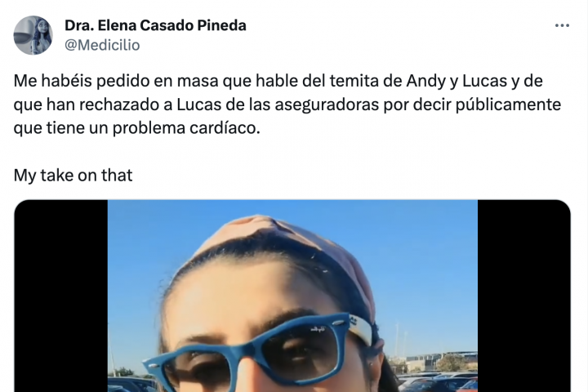Visit the @Medicilio handle link
This screenshot has width=588, height=392.
click(x=102, y=45)
